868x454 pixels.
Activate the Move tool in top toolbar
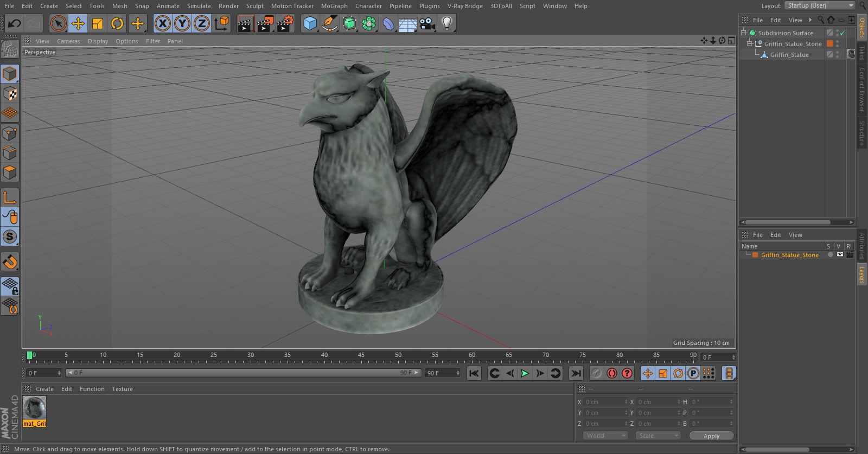click(78, 23)
